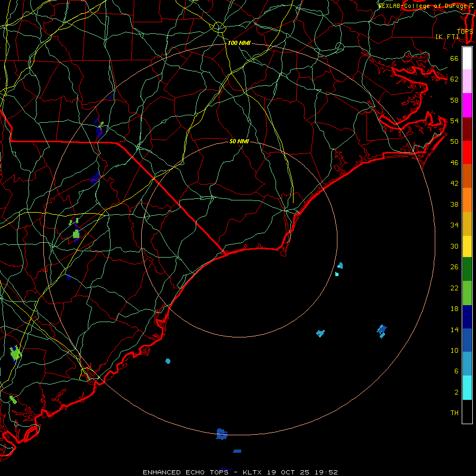This screenshot has width=476, height=476.
Task: Click the easternmost blue offshore echo
Action: [382, 331]
